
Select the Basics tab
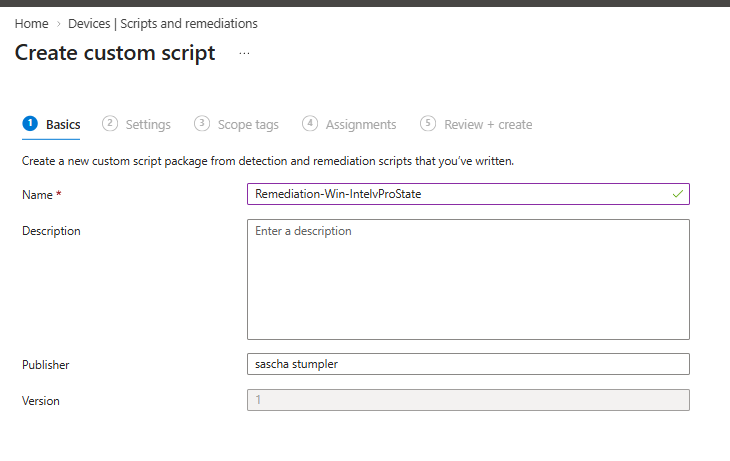(x=51, y=124)
